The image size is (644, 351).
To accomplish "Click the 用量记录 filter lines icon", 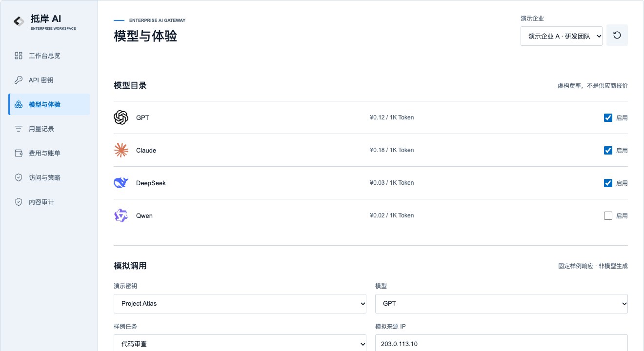I will point(19,129).
